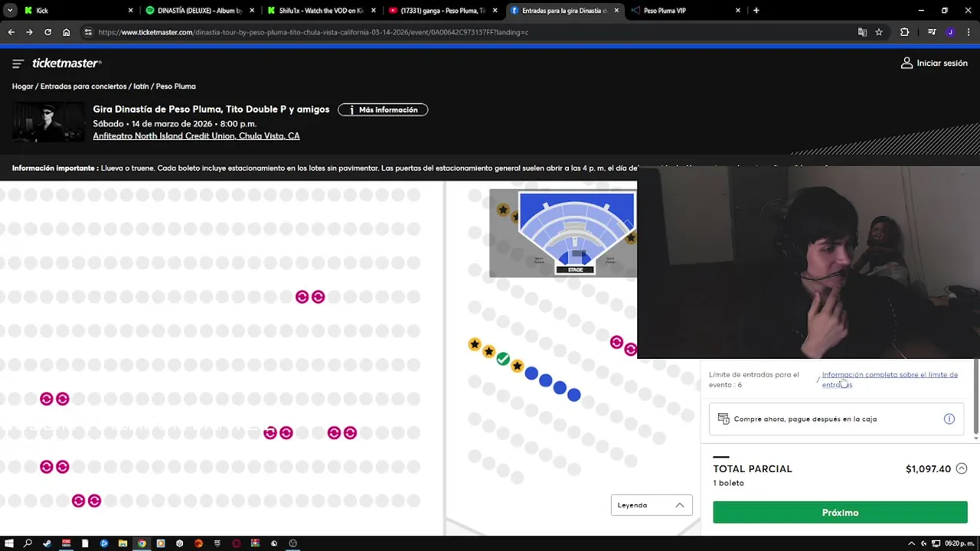The height and width of the screenshot is (551, 980).
Task: Open the Ticketmaster hamburger menu
Action: pos(18,64)
